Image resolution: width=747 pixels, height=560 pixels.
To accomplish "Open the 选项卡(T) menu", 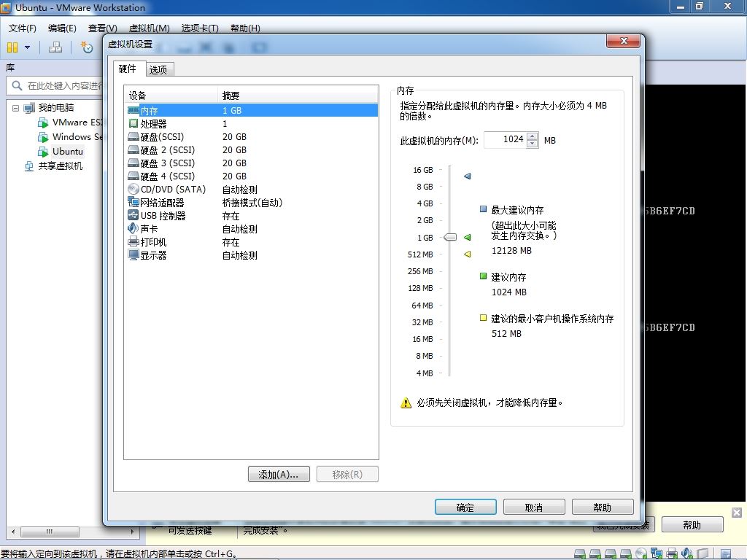I will tap(200, 28).
